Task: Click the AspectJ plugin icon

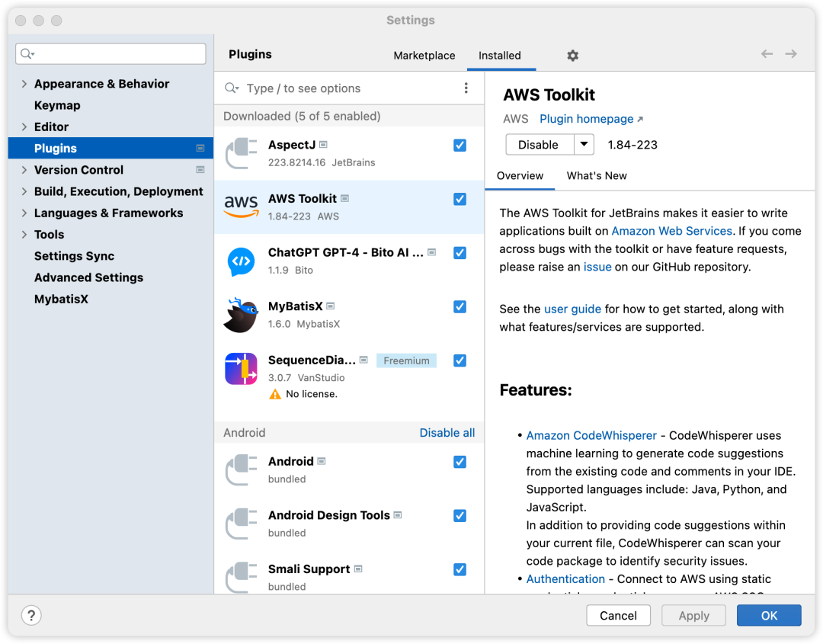Action: pyautogui.click(x=241, y=153)
